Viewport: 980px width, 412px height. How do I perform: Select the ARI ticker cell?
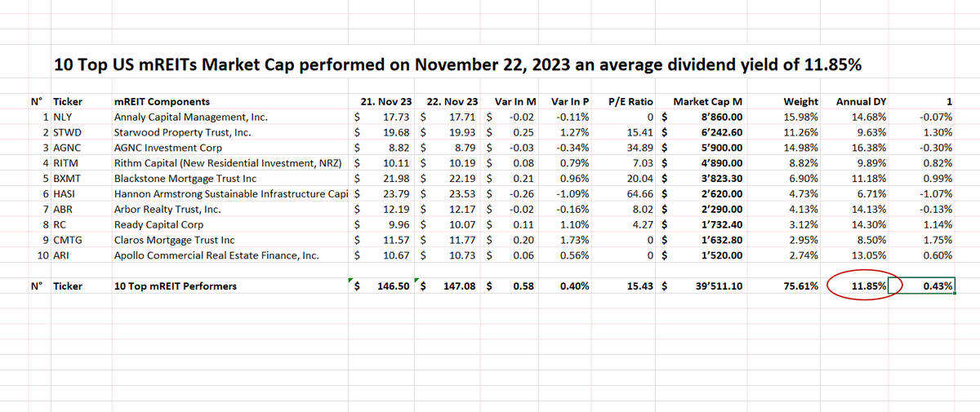[x=62, y=255]
